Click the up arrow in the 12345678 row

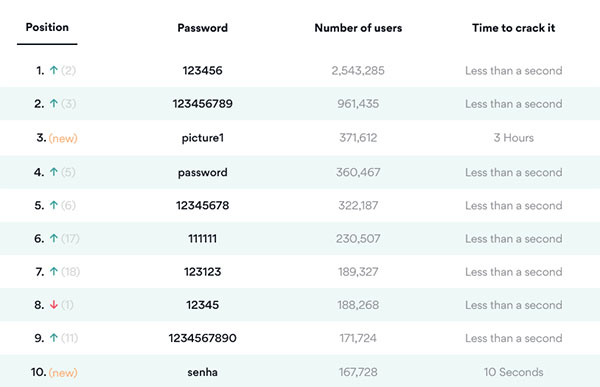54,205
